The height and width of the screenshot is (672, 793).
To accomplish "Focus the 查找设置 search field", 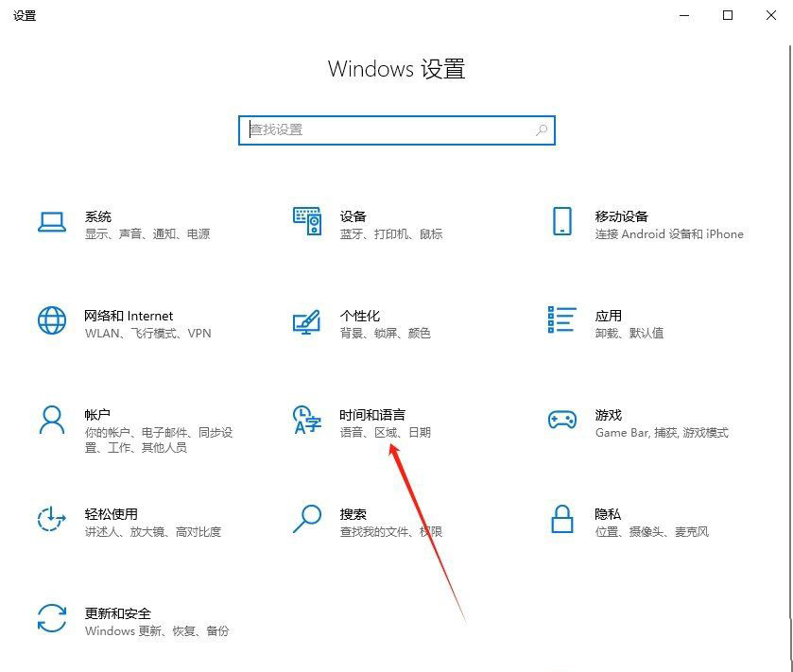I will (397, 130).
